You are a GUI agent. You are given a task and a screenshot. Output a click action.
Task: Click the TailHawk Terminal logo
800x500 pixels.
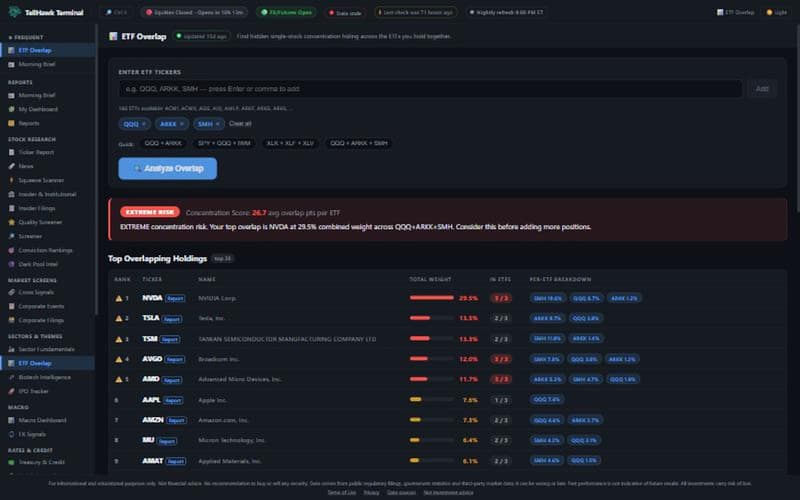coord(46,12)
